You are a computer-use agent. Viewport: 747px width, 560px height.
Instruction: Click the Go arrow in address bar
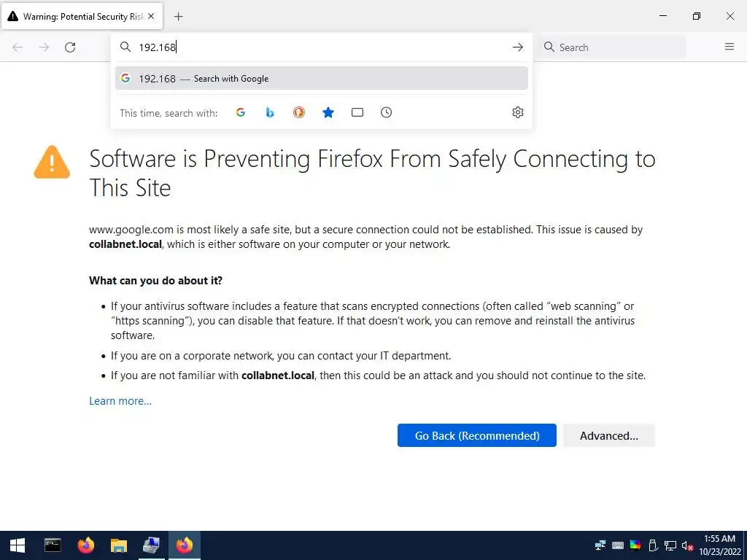518,47
